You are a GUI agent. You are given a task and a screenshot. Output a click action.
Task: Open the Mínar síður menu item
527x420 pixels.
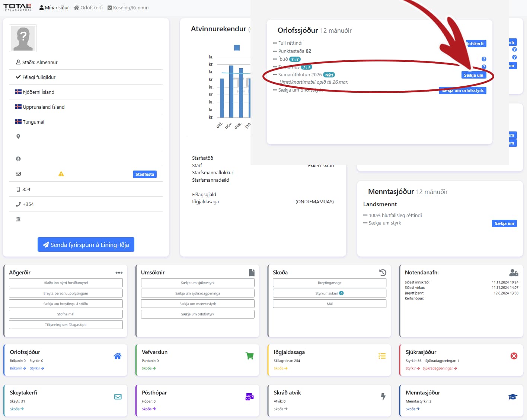click(x=54, y=7)
